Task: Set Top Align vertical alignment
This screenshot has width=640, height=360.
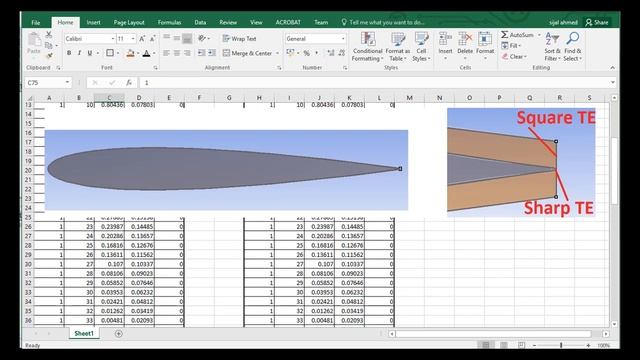Action: pyautogui.click(x=166, y=38)
